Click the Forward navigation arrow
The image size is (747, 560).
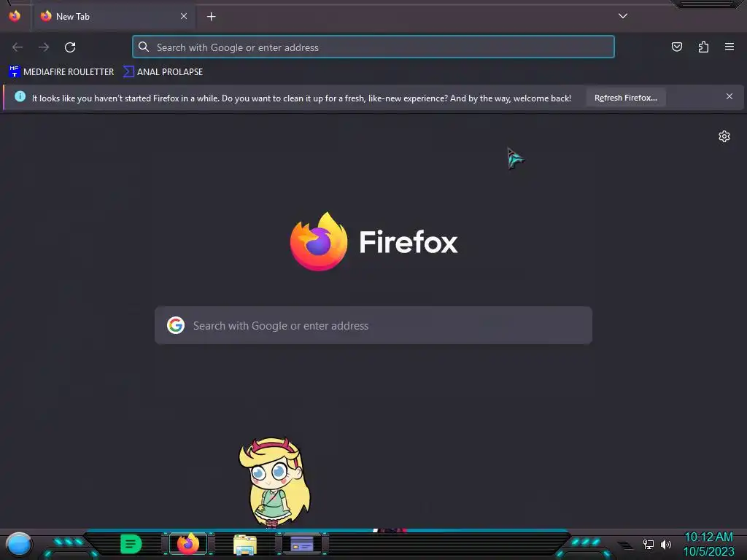pos(44,47)
